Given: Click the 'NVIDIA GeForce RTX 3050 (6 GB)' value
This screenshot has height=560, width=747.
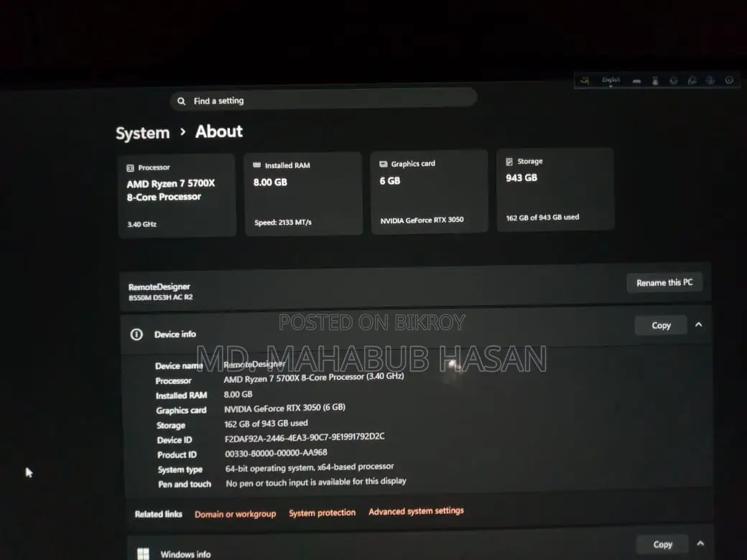Looking at the screenshot, I should click(x=284, y=408).
